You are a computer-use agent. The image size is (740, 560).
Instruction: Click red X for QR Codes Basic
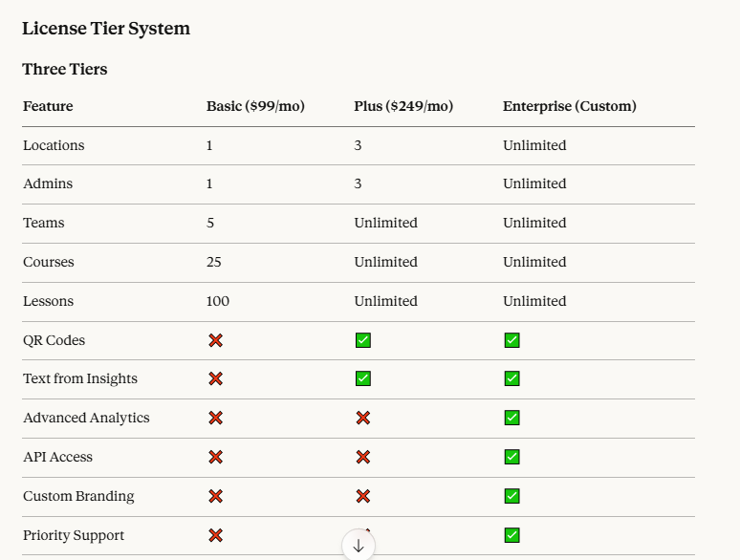(x=216, y=340)
